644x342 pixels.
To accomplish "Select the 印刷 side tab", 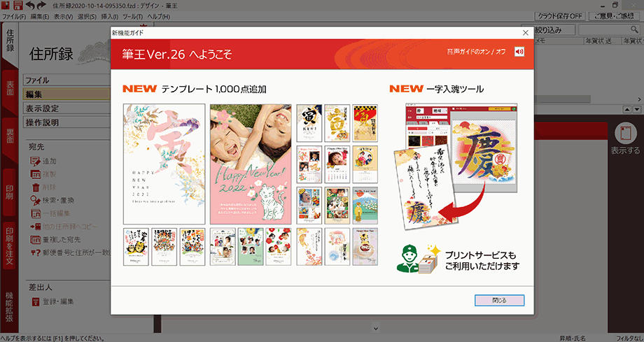I will click(x=10, y=192).
